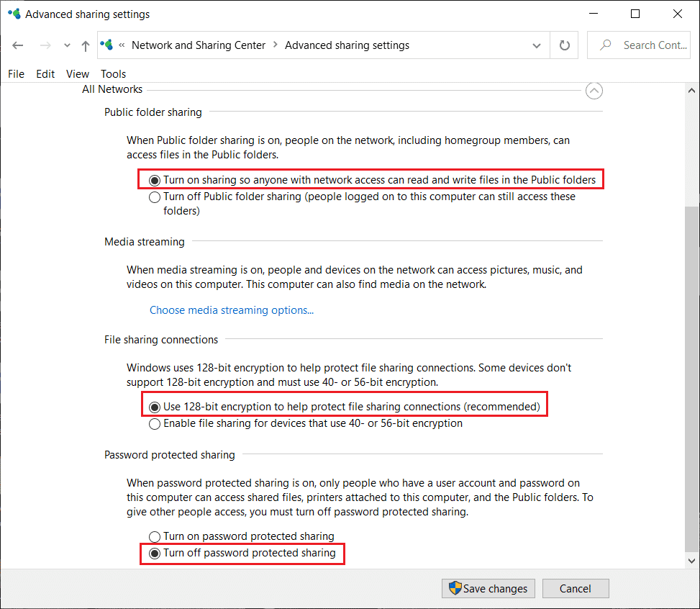The image size is (700, 609).
Task: Open breadcrumb chevron after Network and Sharing Center
Action: click(x=276, y=45)
